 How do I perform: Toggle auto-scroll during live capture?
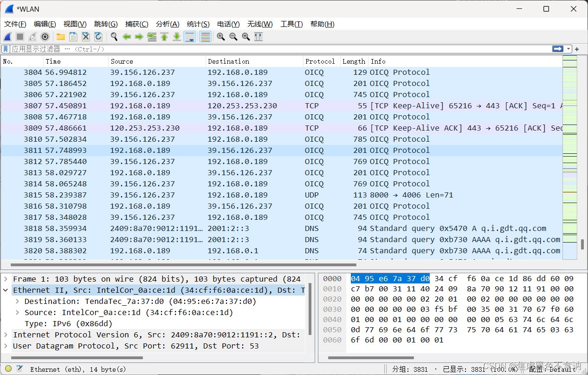click(189, 37)
